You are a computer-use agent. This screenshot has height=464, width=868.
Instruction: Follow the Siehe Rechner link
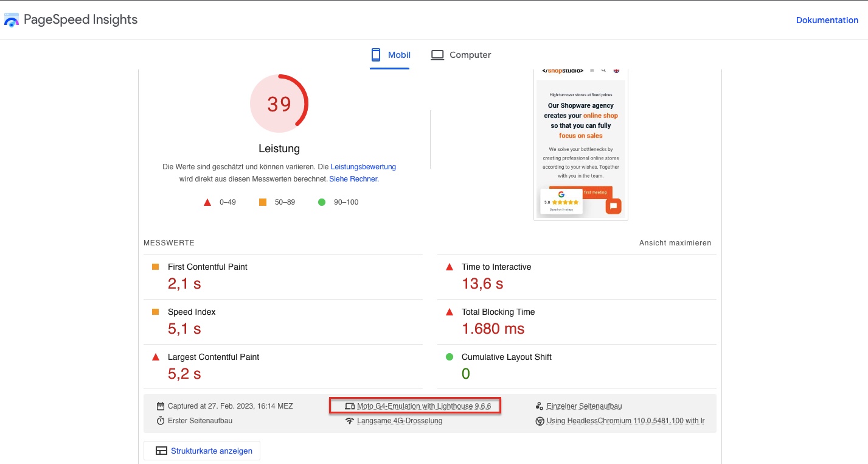pos(353,179)
